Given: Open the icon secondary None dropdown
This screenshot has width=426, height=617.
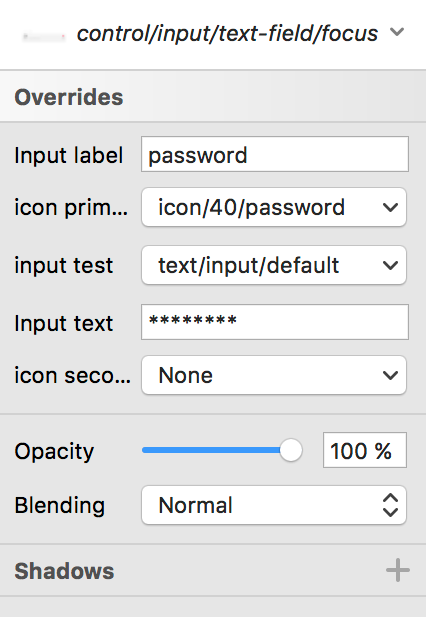Looking at the screenshot, I should 274,375.
